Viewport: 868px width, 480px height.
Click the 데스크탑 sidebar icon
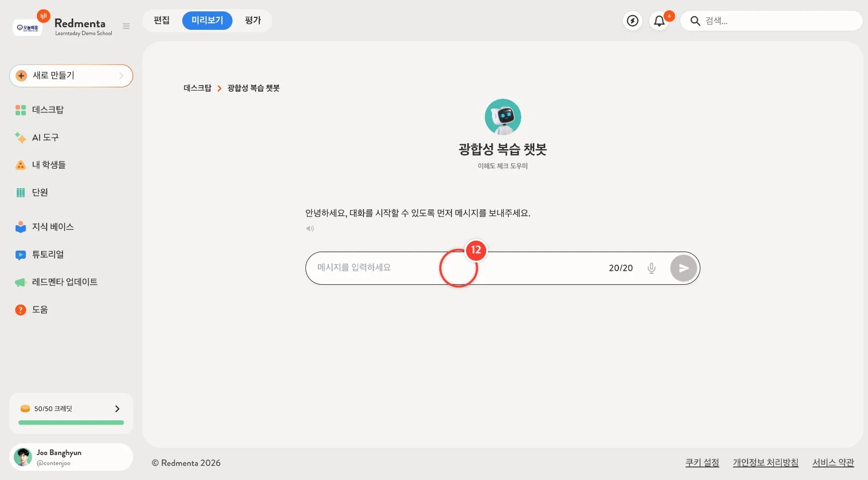[x=21, y=110]
